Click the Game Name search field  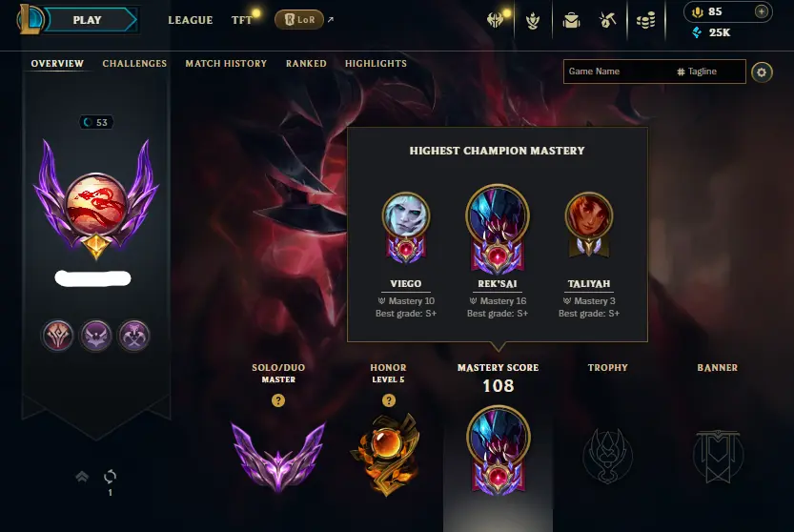tap(620, 72)
